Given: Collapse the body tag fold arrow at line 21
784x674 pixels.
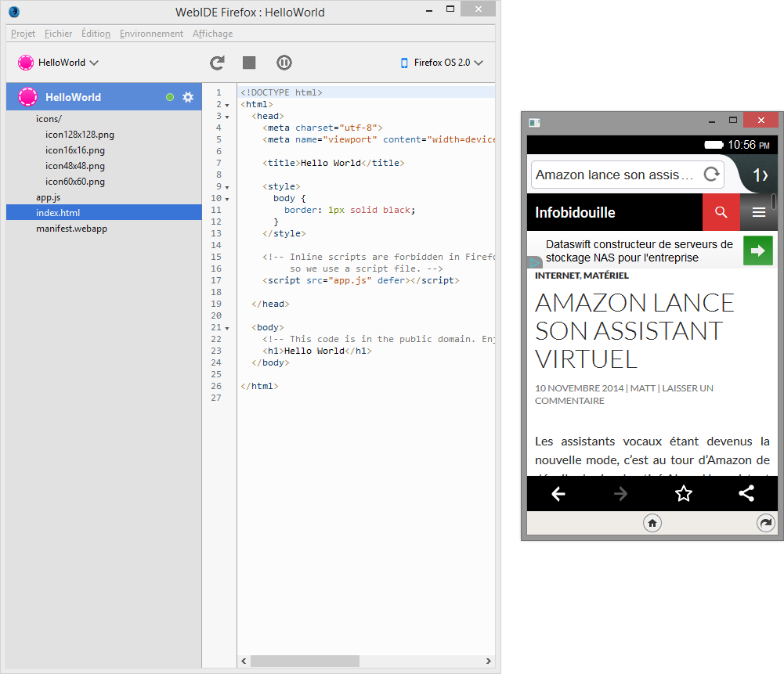Looking at the screenshot, I should point(227,329).
